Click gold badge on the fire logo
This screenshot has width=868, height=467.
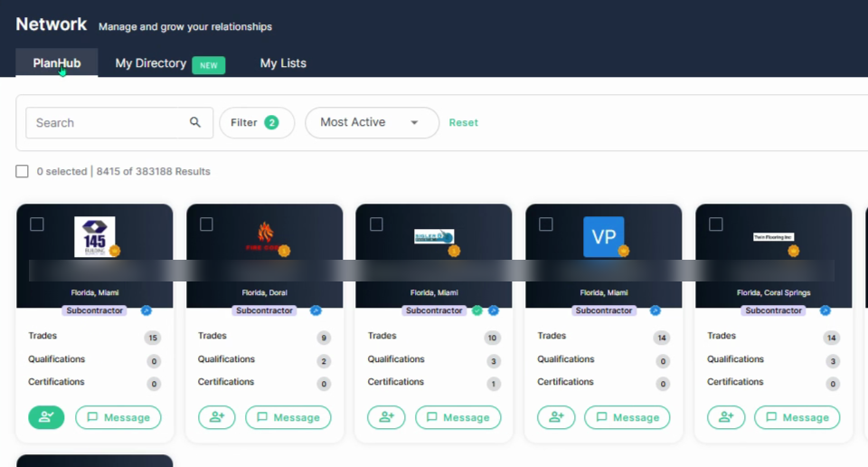tap(285, 251)
